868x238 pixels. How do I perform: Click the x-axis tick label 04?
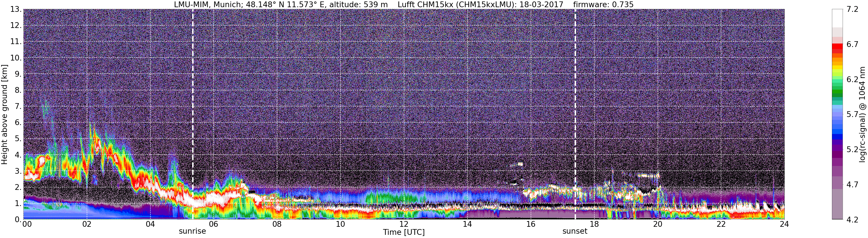[150, 224]
